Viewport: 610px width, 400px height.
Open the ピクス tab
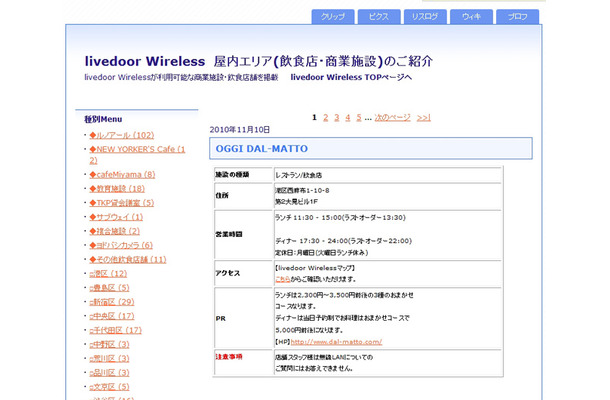[x=379, y=17]
